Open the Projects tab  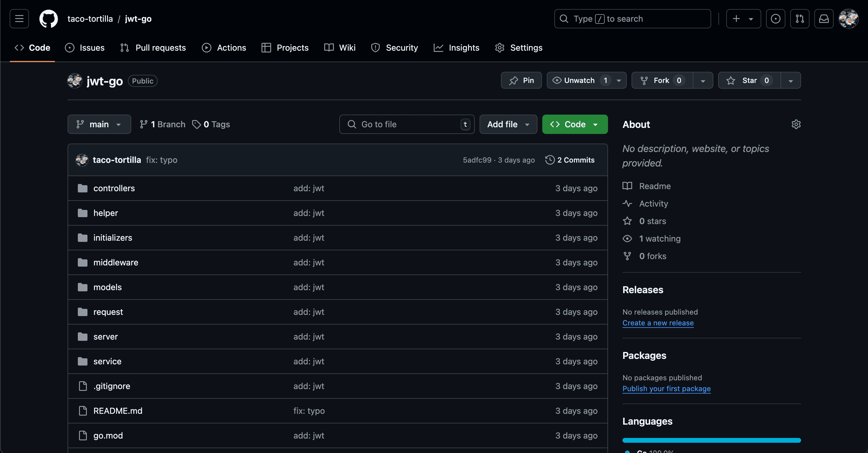pyautogui.click(x=285, y=48)
